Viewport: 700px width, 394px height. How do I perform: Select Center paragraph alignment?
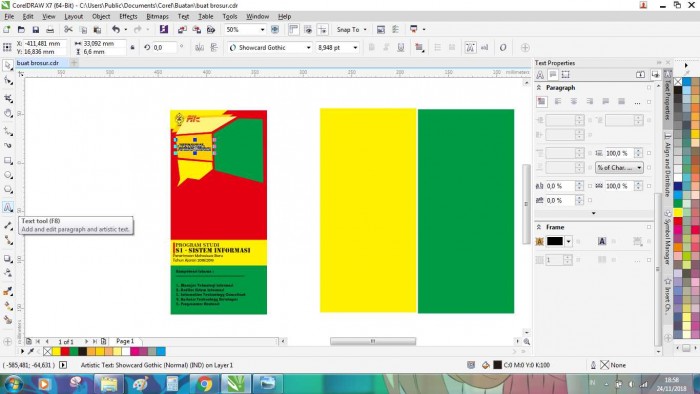coord(574,102)
